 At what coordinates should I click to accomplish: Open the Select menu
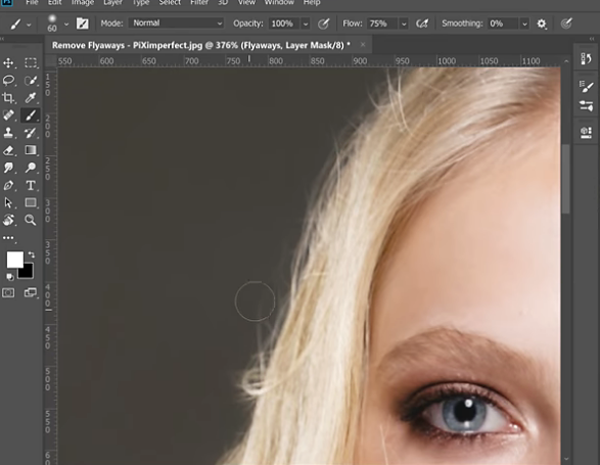(170, 3)
